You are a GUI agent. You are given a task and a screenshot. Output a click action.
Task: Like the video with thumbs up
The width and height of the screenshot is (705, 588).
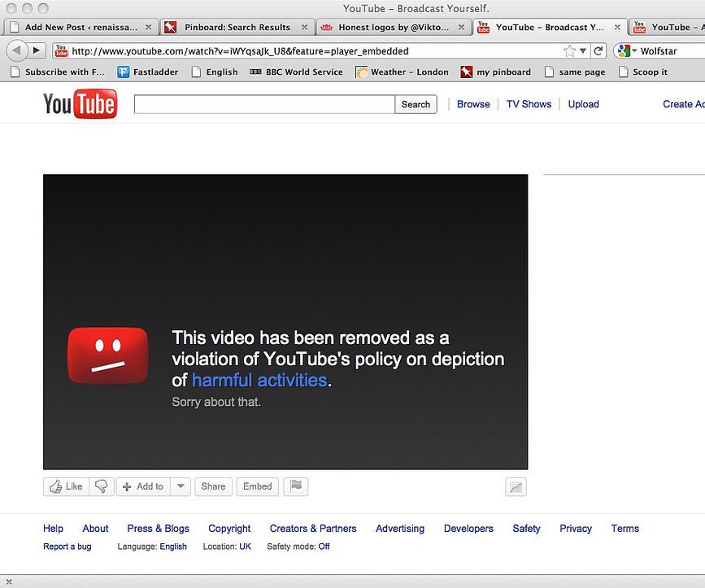[66, 486]
